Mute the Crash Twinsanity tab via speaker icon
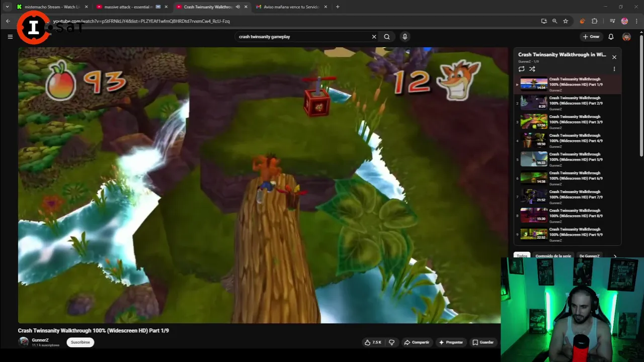This screenshot has height=362, width=644. click(x=237, y=7)
